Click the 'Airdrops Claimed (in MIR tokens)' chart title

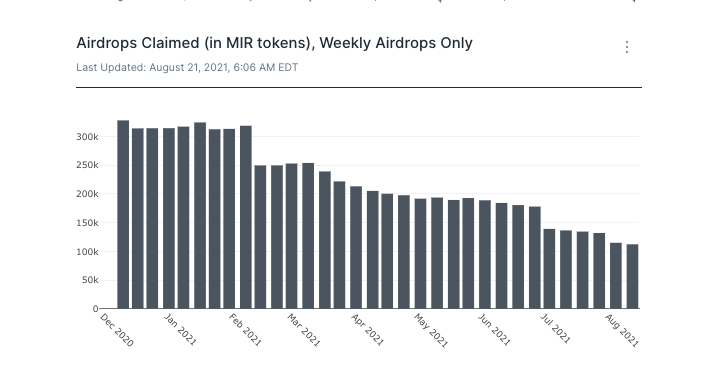[x=274, y=43]
